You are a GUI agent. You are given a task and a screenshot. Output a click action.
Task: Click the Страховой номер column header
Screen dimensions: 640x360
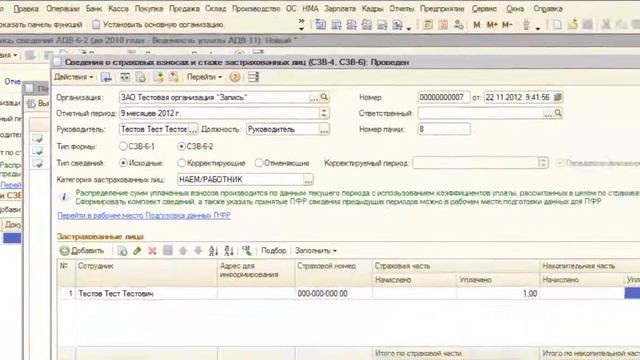click(x=333, y=273)
